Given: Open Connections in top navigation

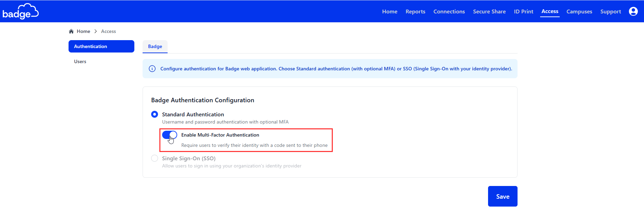Looking at the screenshot, I should click(449, 11).
